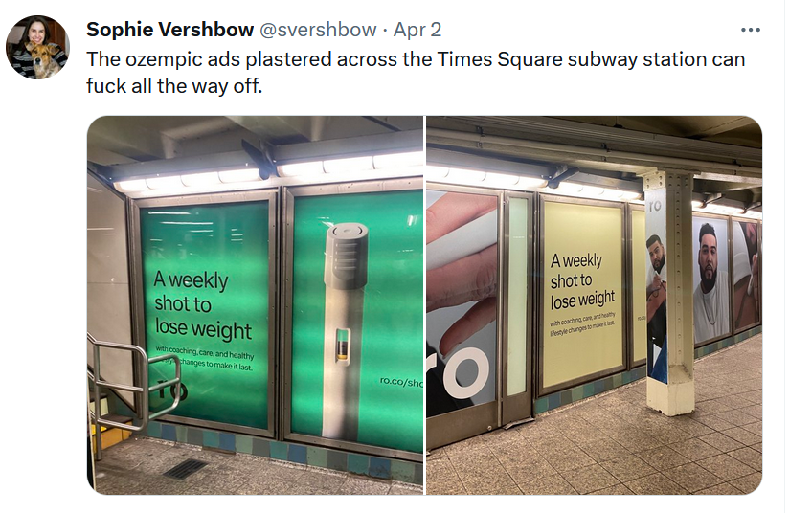Open the more options ellipsis menu
Image resolution: width=812 pixels, height=513 pixels.
pos(752,30)
